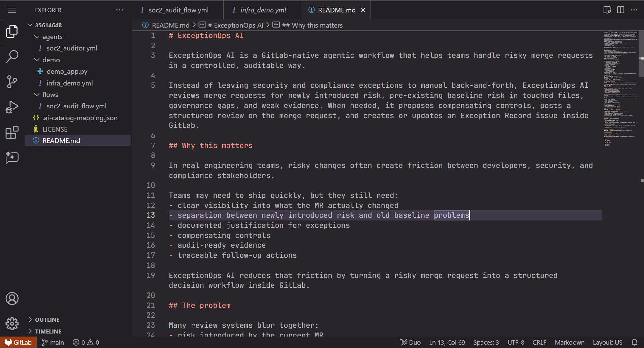Open the Manage settings gear
Image resolution: width=644 pixels, height=348 pixels.
(x=12, y=324)
